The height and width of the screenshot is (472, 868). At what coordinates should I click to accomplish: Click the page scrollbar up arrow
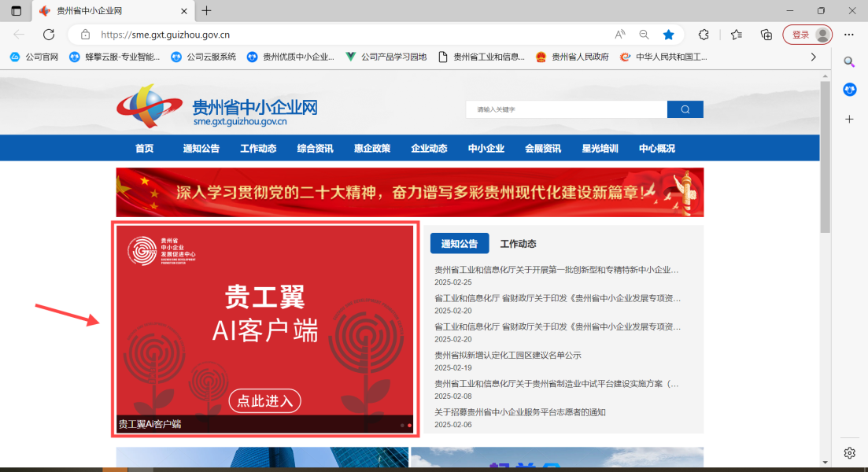coord(826,76)
